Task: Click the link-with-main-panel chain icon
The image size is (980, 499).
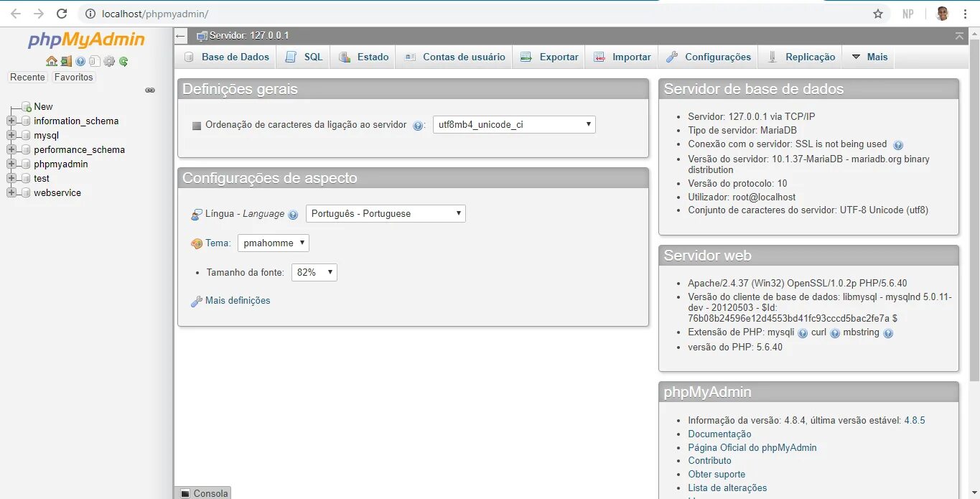Action: click(x=150, y=90)
